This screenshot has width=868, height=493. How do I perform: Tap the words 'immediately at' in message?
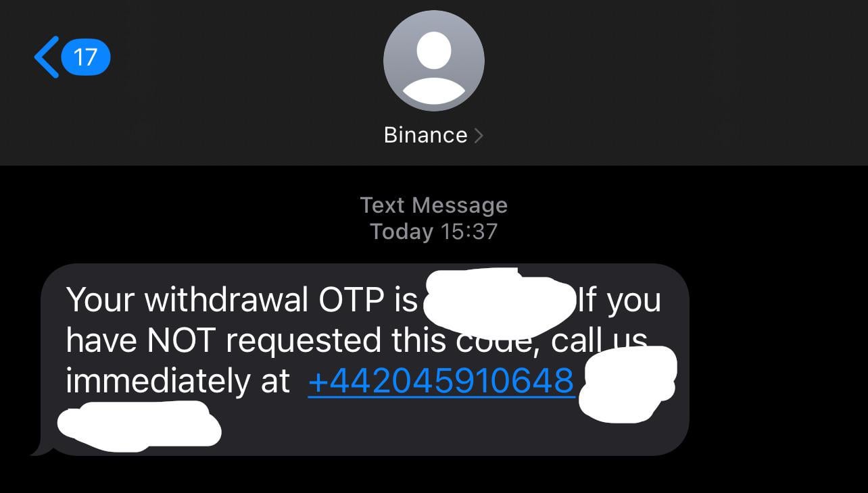pyautogui.click(x=178, y=381)
